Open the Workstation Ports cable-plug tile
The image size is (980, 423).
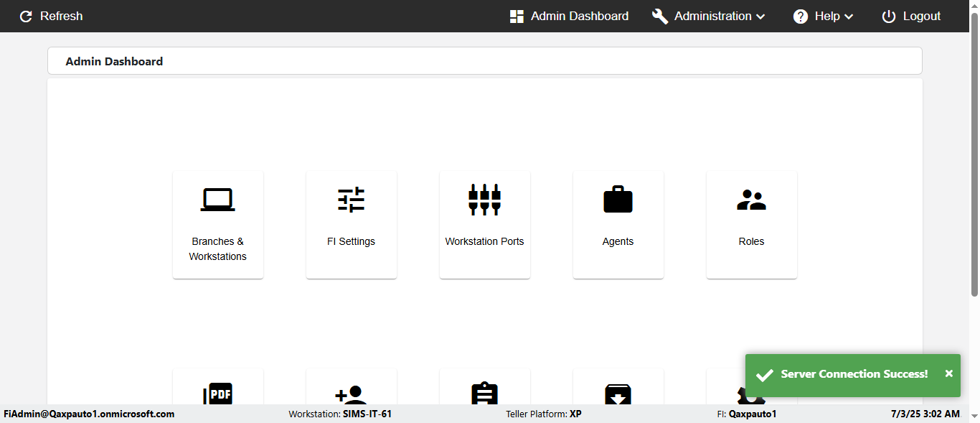(485, 225)
